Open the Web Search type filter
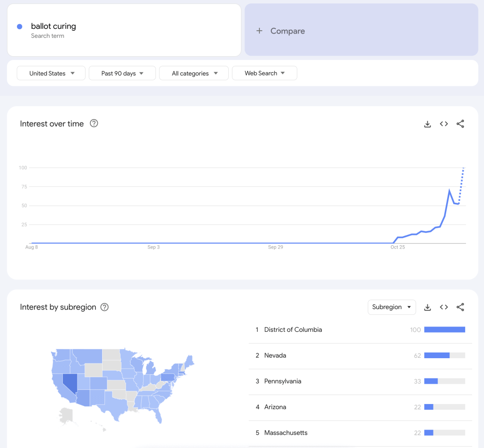Viewport: 484px width, 448px height. pos(264,73)
